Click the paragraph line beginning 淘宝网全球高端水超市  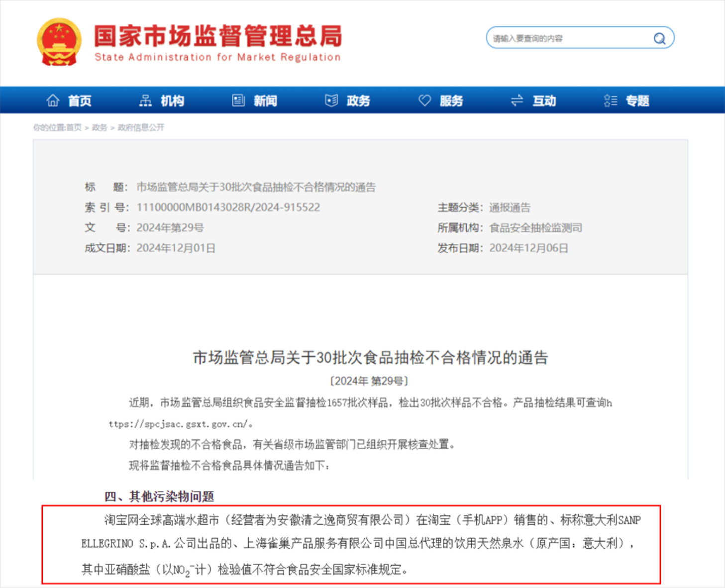372,520
